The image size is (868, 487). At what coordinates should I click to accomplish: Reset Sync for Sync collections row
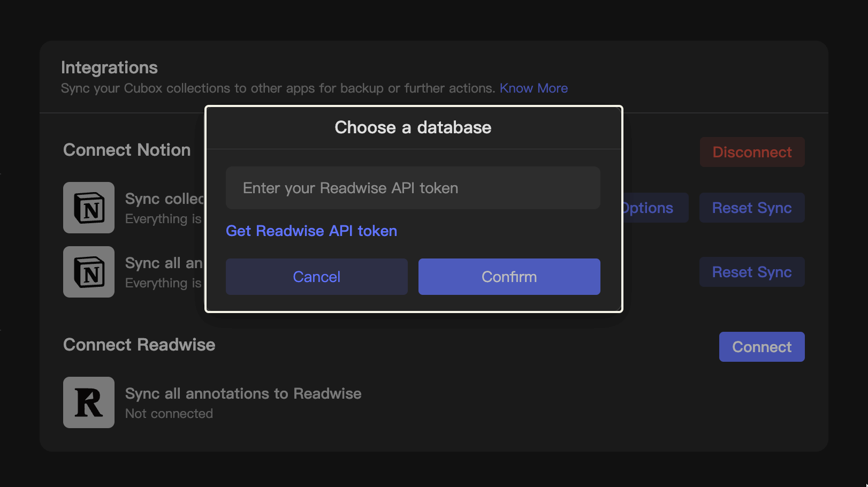point(752,208)
